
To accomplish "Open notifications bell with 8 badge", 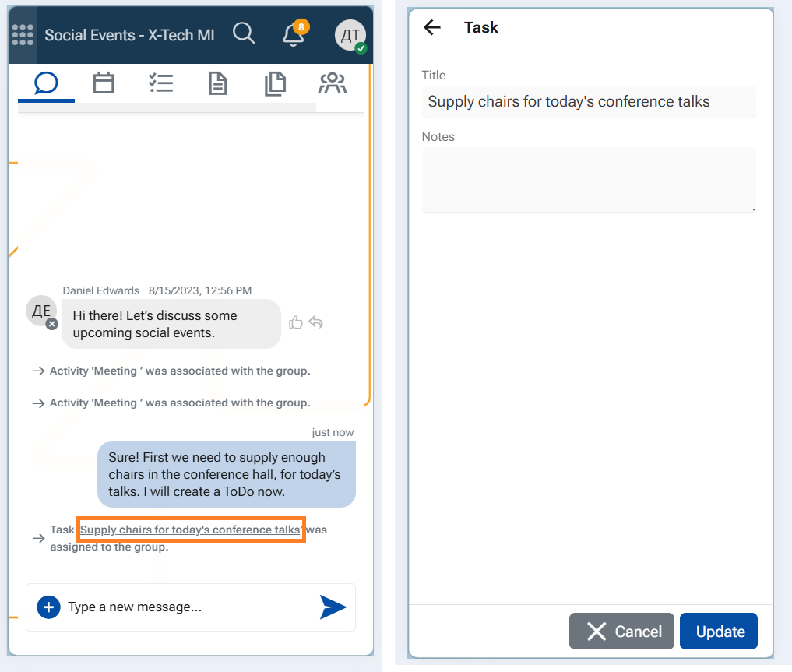I will point(294,34).
